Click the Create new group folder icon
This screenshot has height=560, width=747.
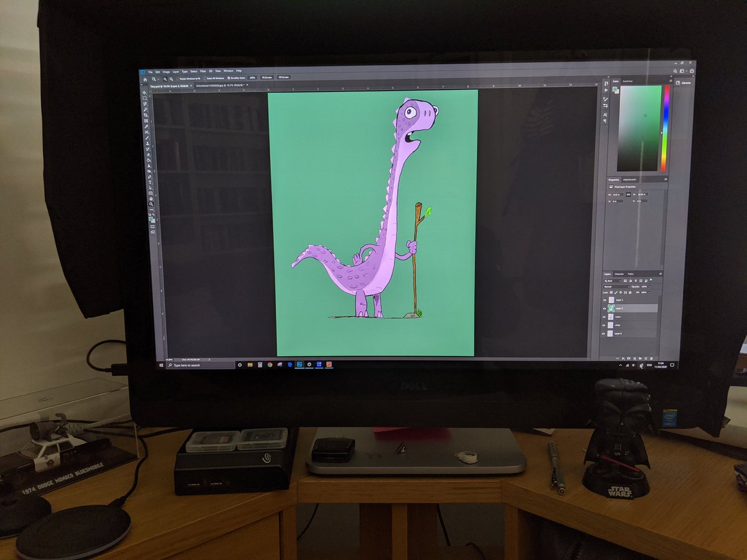point(640,358)
